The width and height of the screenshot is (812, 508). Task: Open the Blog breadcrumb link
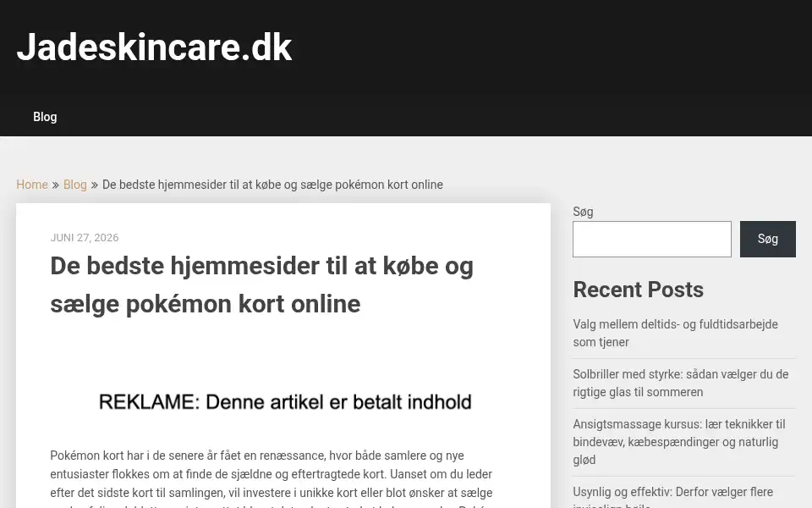(x=75, y=185)
